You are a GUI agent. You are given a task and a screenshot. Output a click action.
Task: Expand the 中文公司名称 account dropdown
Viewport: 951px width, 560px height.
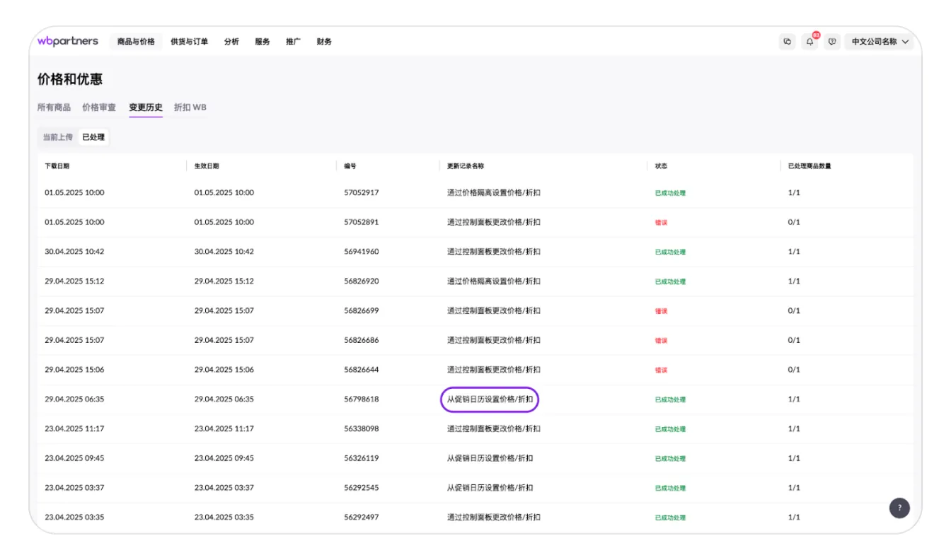pyautogui.click(x=879, y=42)
